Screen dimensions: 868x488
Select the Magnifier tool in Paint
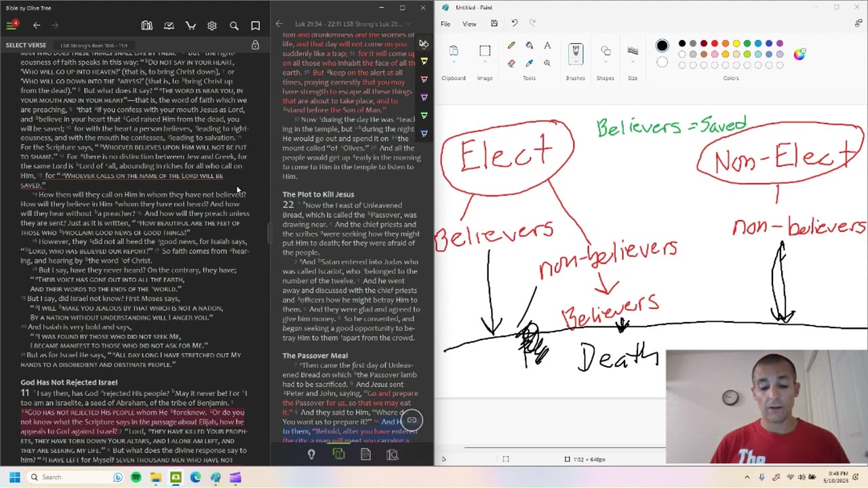click(x=547, y=63)
